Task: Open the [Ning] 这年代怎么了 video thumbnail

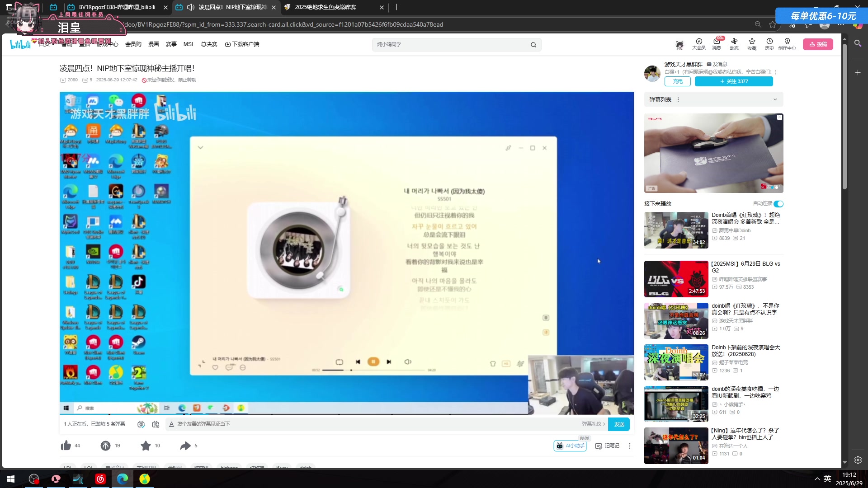Action: [x=676, y=446]
